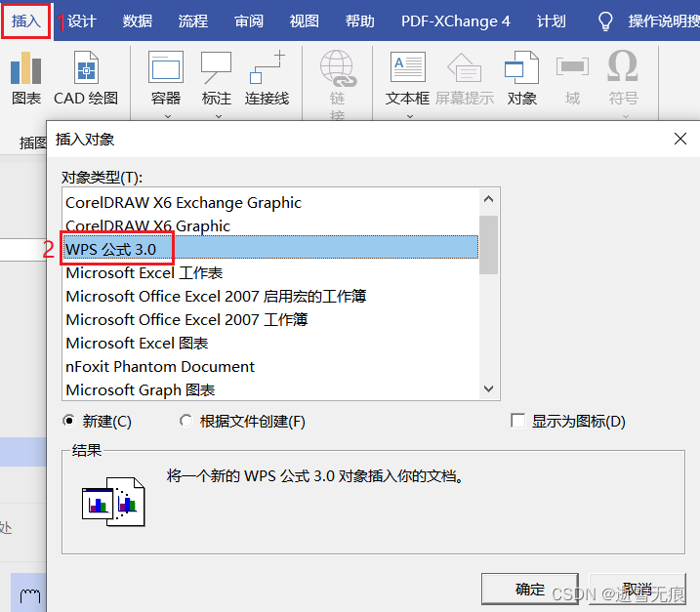Open the PDF-XChange 4 tab
700x612 pixels.
point(455,20)
